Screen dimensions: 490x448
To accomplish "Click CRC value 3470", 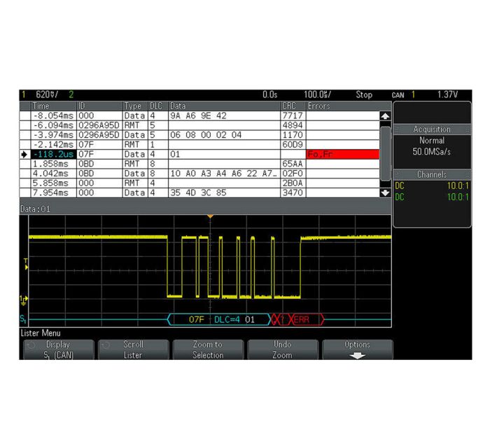I will [x=293, y=193].
